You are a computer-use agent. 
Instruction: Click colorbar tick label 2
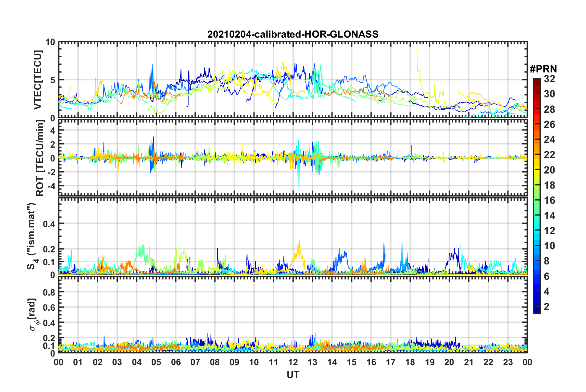click(547, 306)
